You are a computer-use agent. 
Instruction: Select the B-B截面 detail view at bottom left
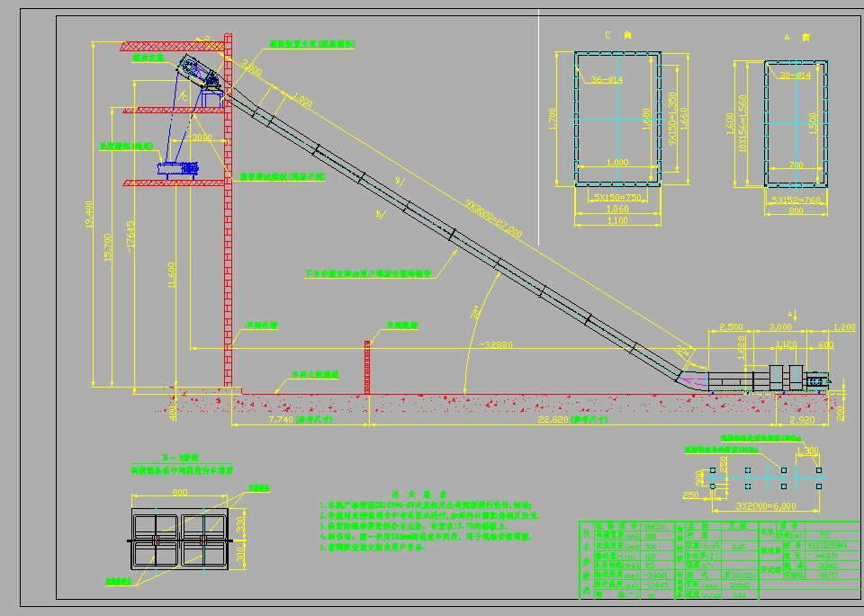[x=180, y=540]
